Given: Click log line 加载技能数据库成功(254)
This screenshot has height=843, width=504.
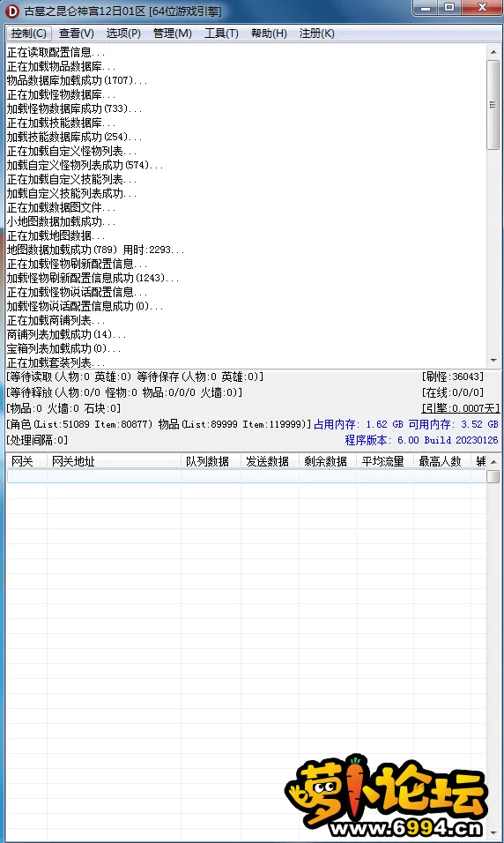Looking at the screenshot, I should (x=74, y=137).
